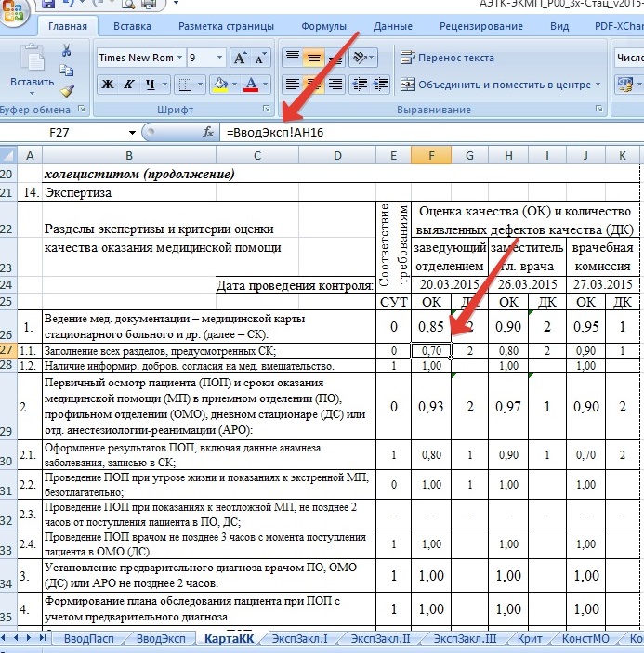
Task: Open merge and center dropdown arrow
Action: tap(598, 85)
